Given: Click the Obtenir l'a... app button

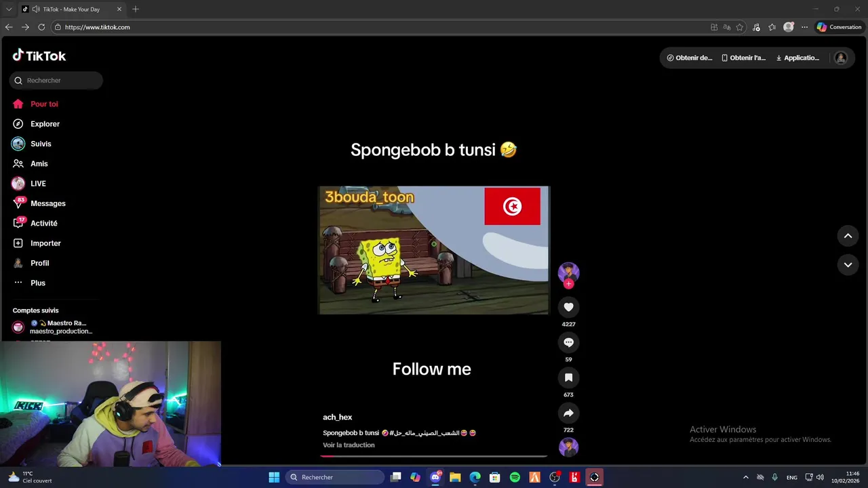Looking at the screenshot, I should (x=743, y=58).
